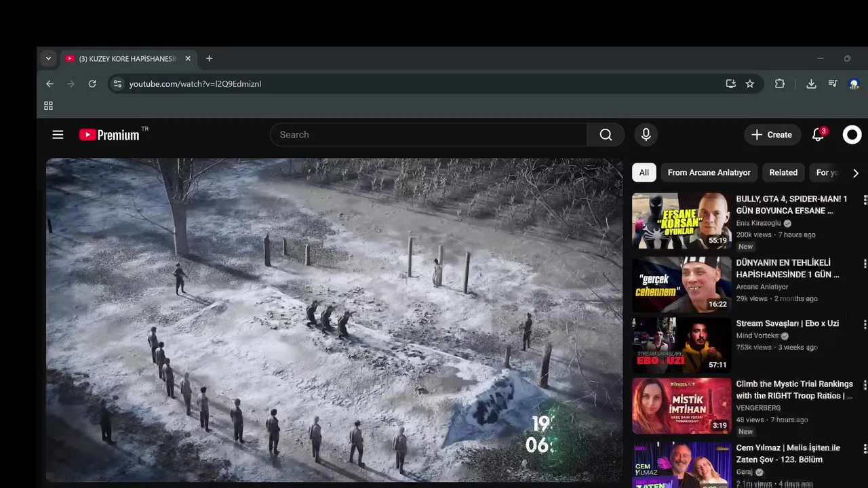Open title Climb the Mystic Trial Rankings
868x488 pixels.
(x=794, y=390)
